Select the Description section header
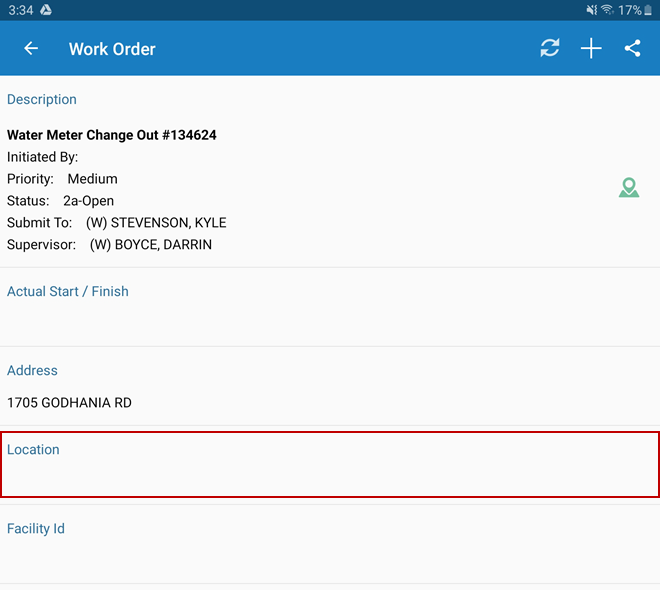 pyautogui.click(x=42, y=100)
